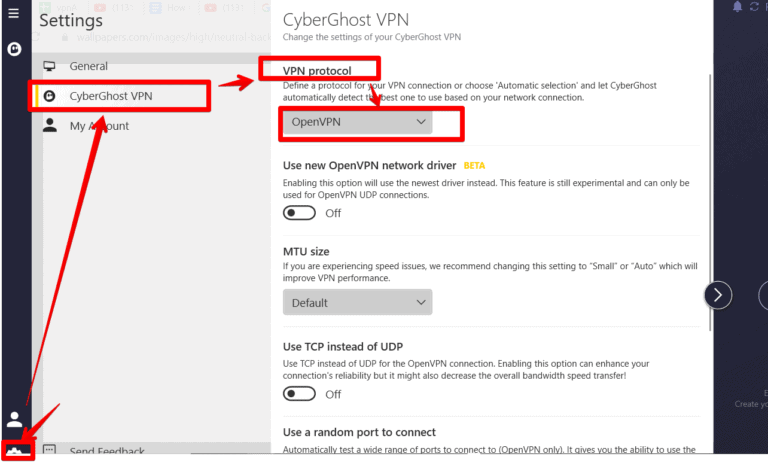Expand the MTU size Default dropdown
The width and height of the screenshot is (768, 463).
tap(356, 302)
